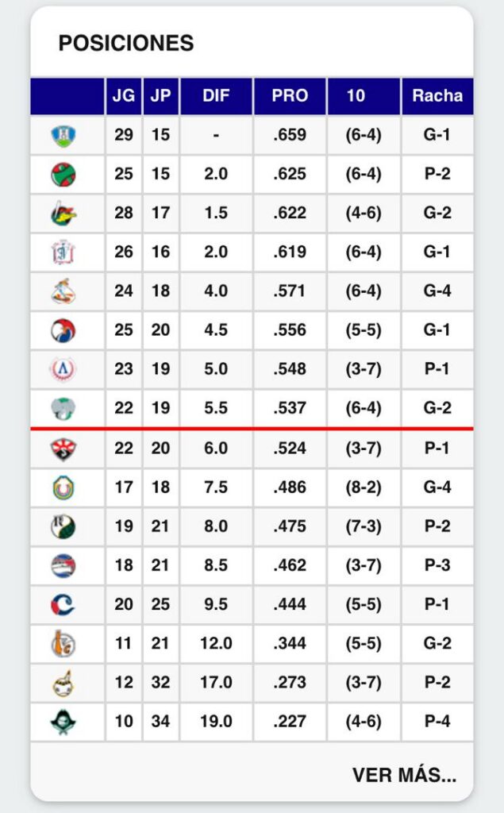504x813 pixels.
Task: Select the red-green ball logo in second row
Action: 63,175
